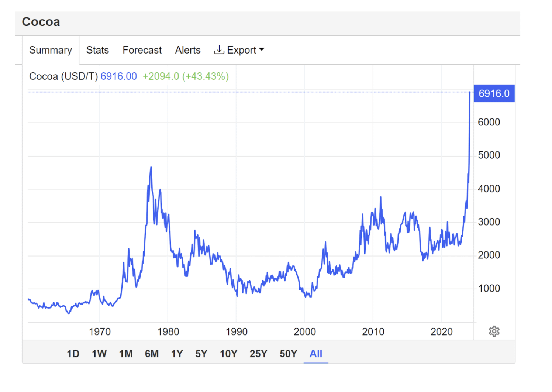
Task: Select the 10Y time range
Action: (x=228, y=354)
